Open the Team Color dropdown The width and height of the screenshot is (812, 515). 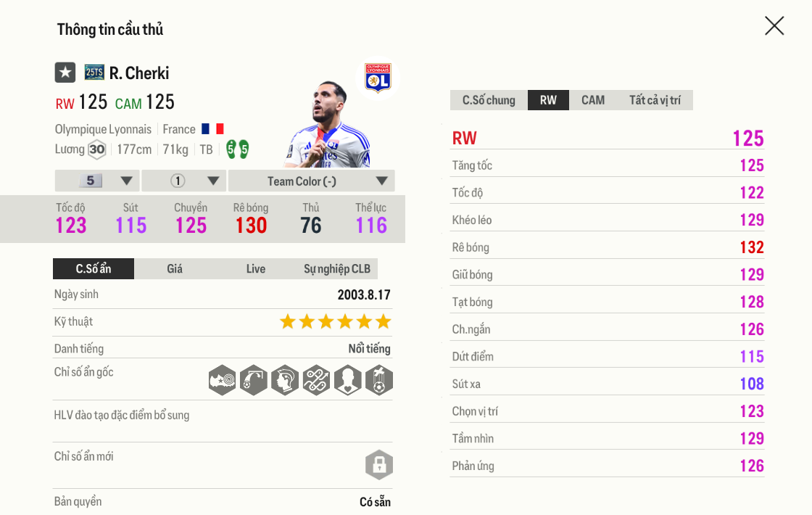[312, 181]
